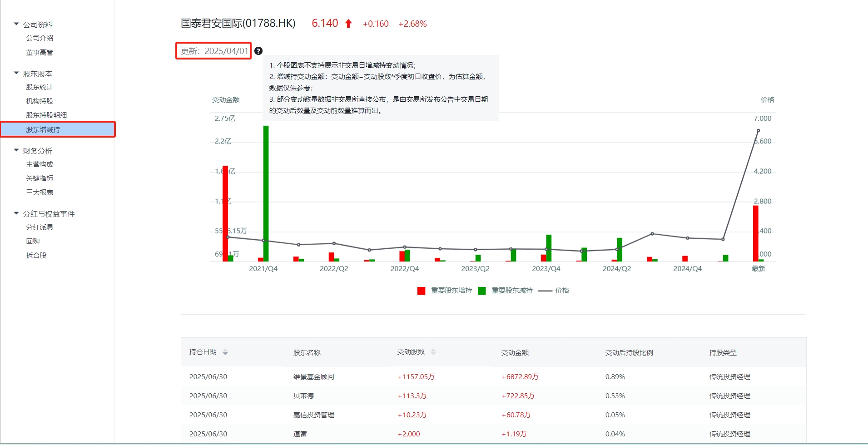
Task: Open 回购 page
Action: click(33, 242)
